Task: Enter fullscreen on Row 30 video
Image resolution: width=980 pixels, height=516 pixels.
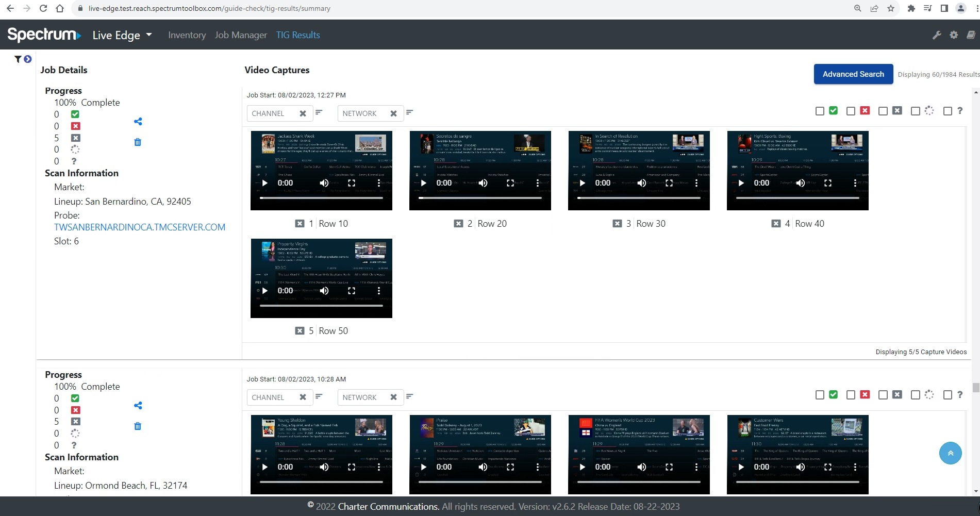Action: pyautogui.click(x=669, y=183)
